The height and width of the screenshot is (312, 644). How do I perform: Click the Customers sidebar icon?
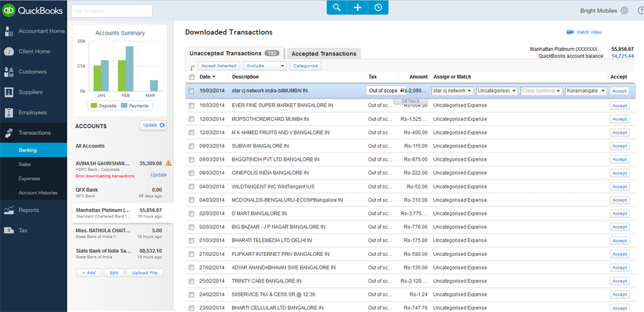8,72
